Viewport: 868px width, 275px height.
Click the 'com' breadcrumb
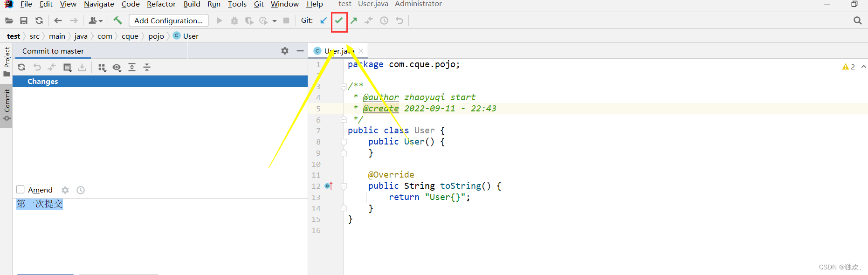tap(105, 36)
